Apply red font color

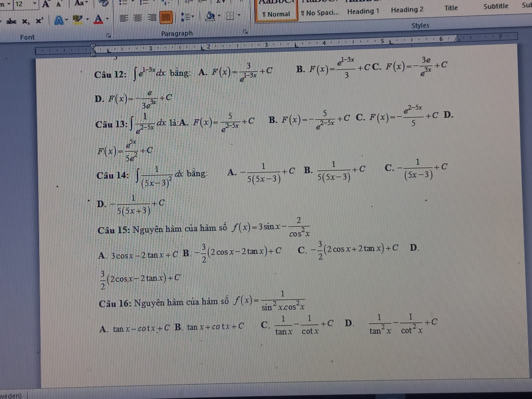coord(98,18)
